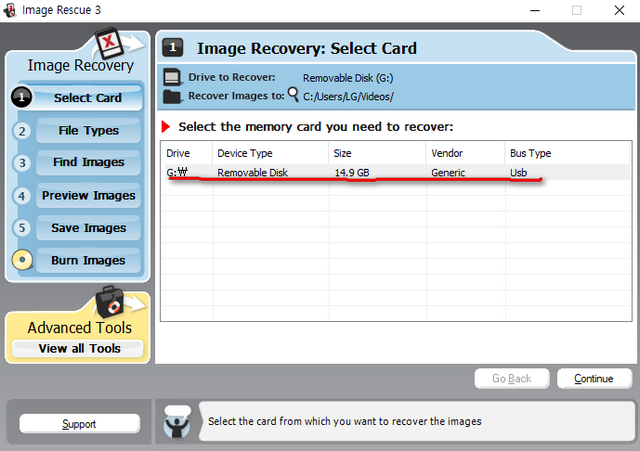Click the step 3 circle beside Find Images

point(22,163)
